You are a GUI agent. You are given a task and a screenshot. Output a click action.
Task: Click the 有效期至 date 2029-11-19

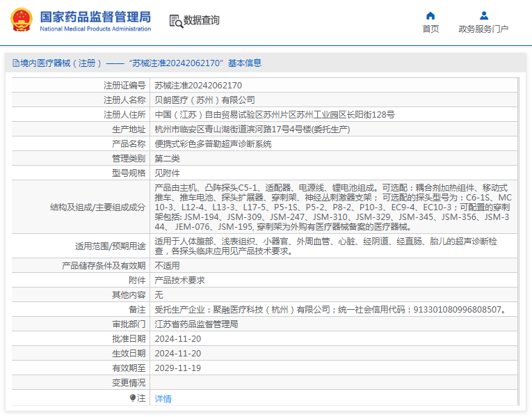coord(177,368)
